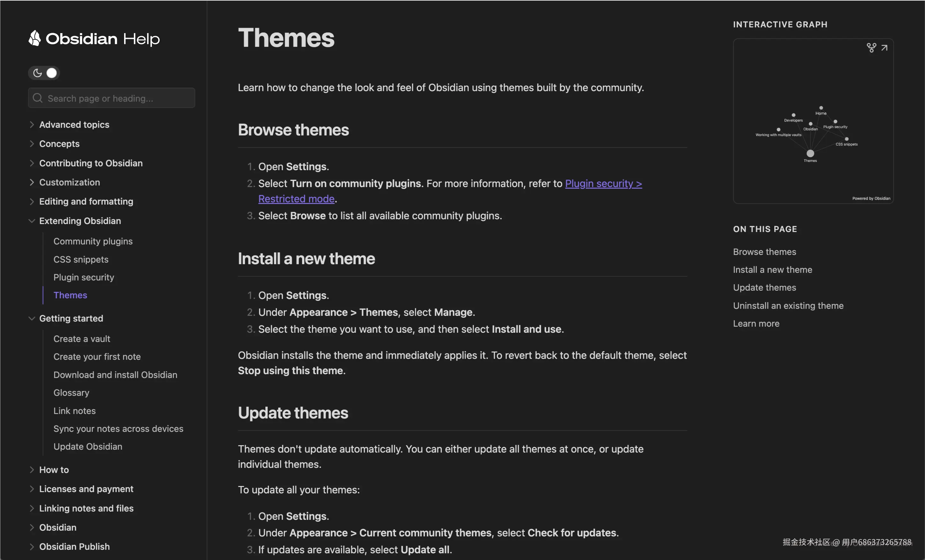Collapse the Extending Obsidian section
925x560 pixels.
point(32,221)
